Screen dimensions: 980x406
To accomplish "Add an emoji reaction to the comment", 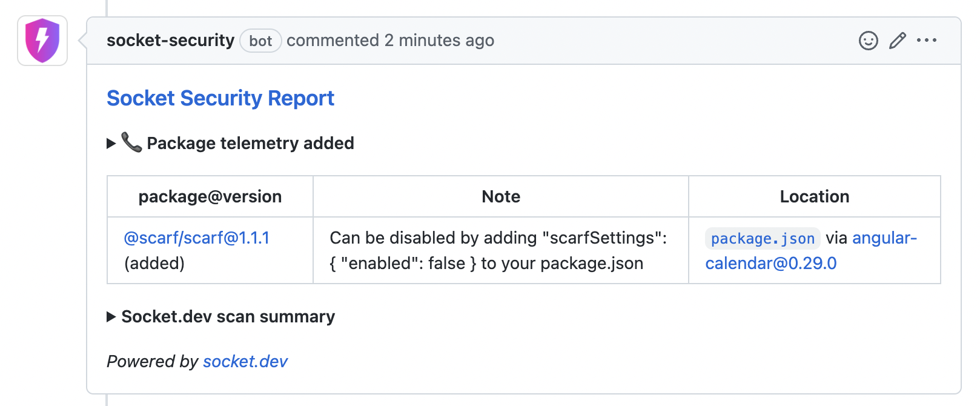I will pos(868,41).
